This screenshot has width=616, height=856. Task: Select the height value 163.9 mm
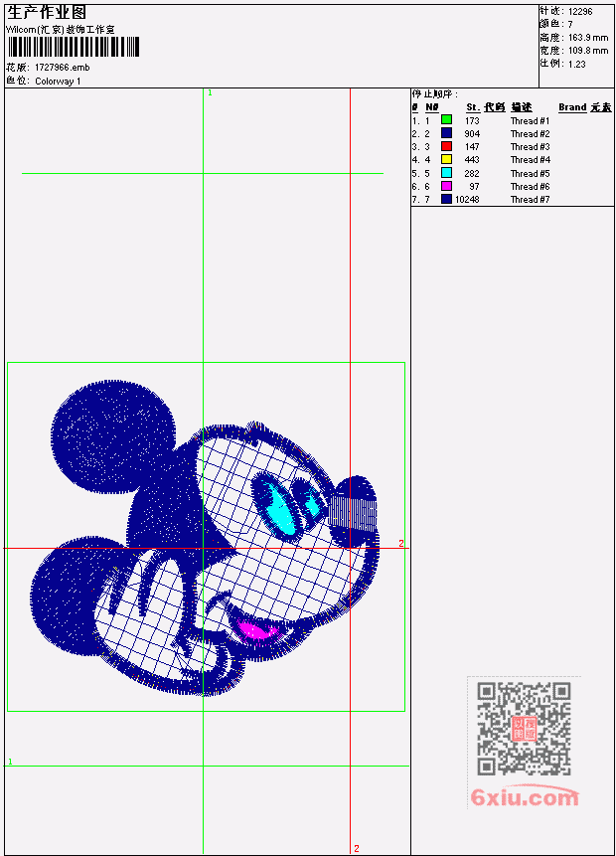[x=588, y=38]
